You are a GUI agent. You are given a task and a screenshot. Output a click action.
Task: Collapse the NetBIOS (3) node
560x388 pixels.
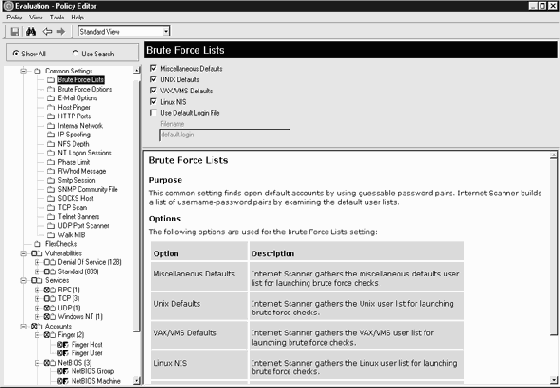(37, 363)
